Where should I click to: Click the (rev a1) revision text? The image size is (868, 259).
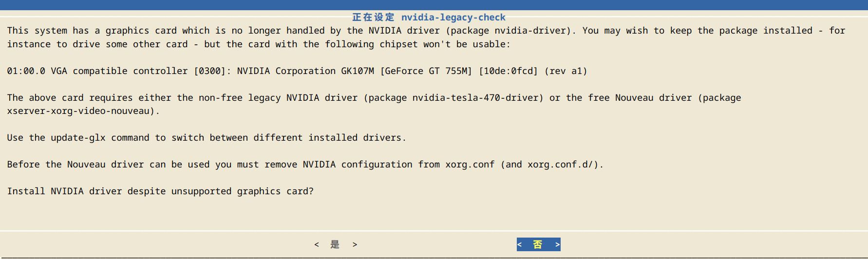click(566, 71)
